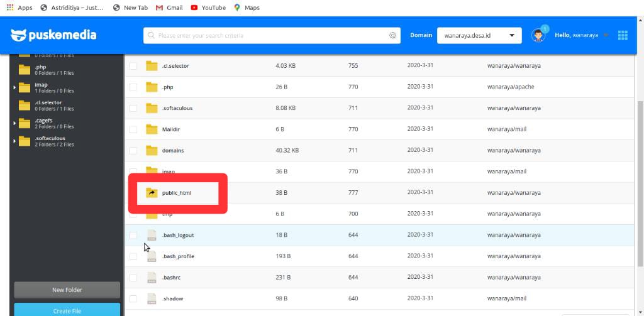This screenshot has height=316, width=644.
Task: Open the apps grid icon in header
Action: click(623, 35)
